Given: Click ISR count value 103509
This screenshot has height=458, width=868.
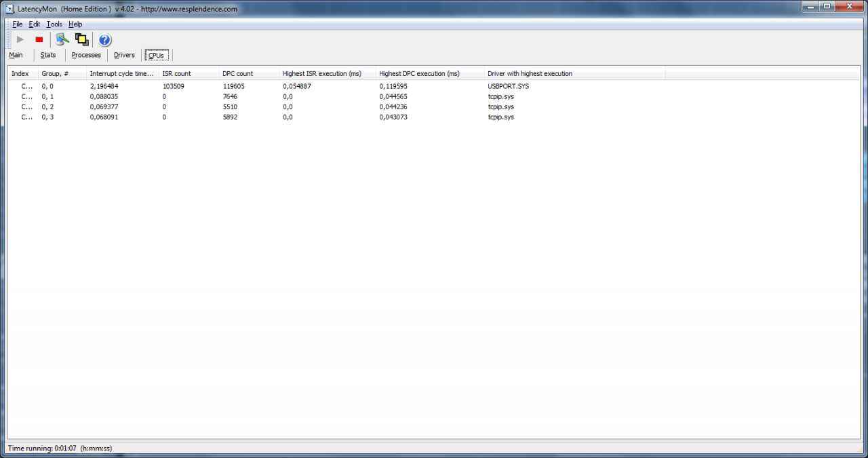Looking at the screenshot, I should coord(173,86).
